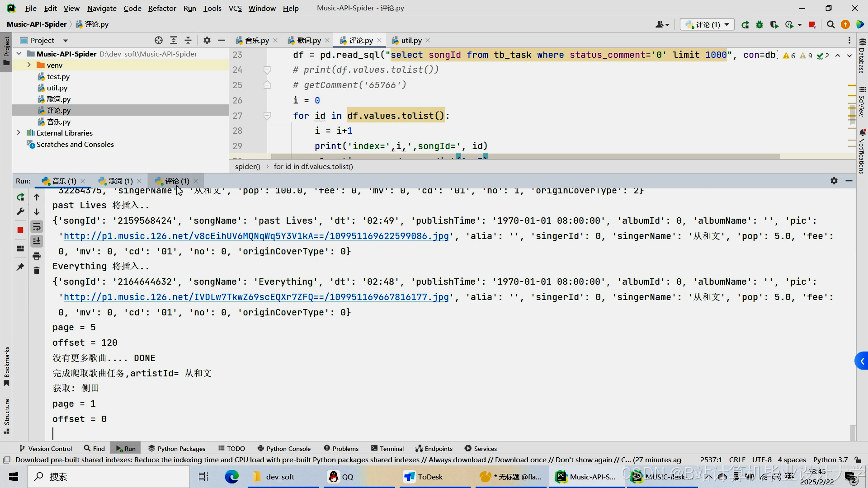868x488 pixels.
Task: Toggle soft-wrap in the console
Action: pyautogui.click(x=37, y=227)
